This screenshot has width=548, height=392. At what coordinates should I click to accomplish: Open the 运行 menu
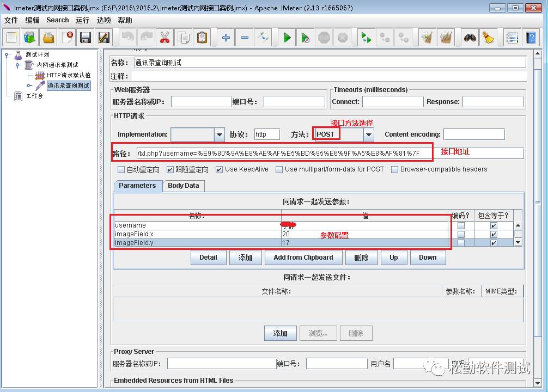click(82, 20)
